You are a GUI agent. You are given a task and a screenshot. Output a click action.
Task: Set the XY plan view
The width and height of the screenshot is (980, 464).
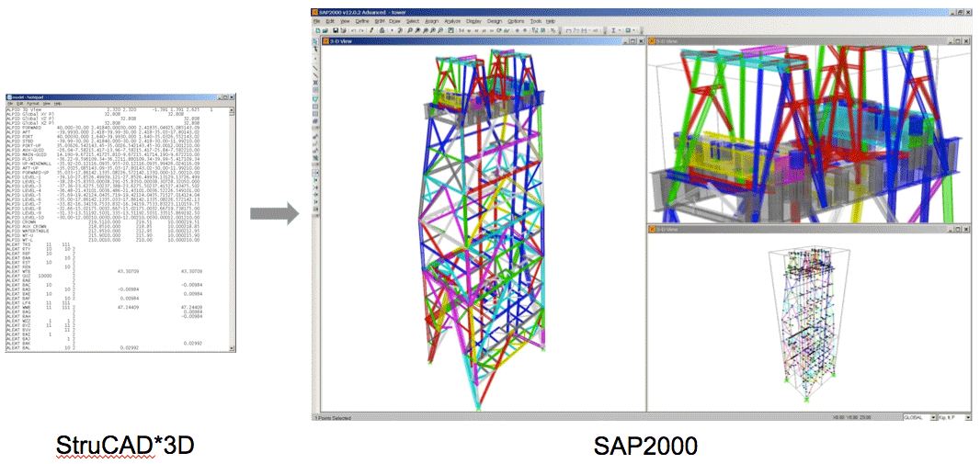coord(469,30)
